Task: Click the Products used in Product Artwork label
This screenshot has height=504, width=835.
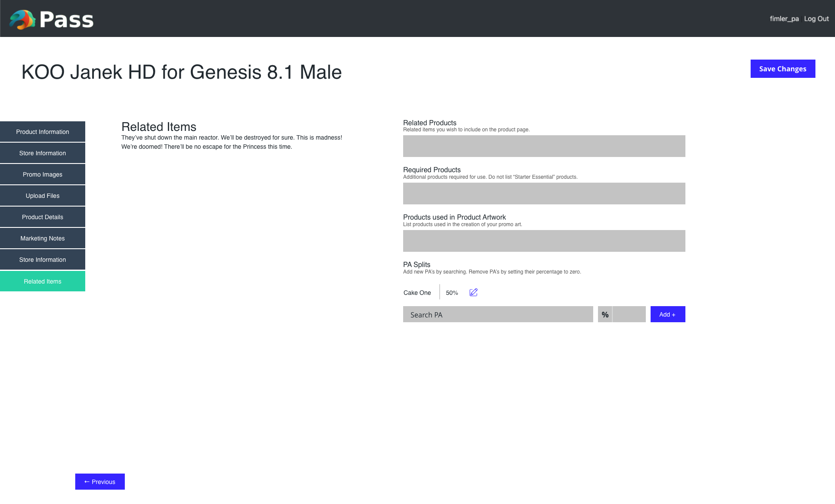Action: (x=454, y=217)
